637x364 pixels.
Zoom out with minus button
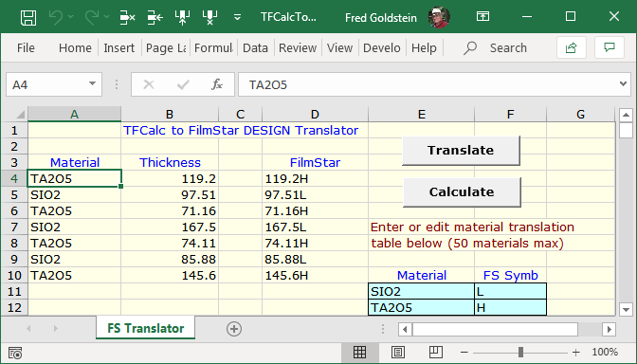[464, 353]
